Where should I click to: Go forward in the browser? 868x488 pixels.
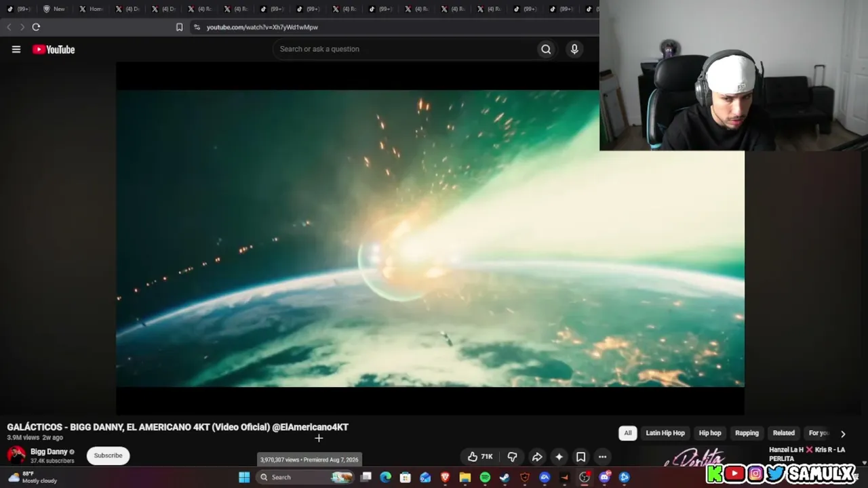(x=22, y=27)
